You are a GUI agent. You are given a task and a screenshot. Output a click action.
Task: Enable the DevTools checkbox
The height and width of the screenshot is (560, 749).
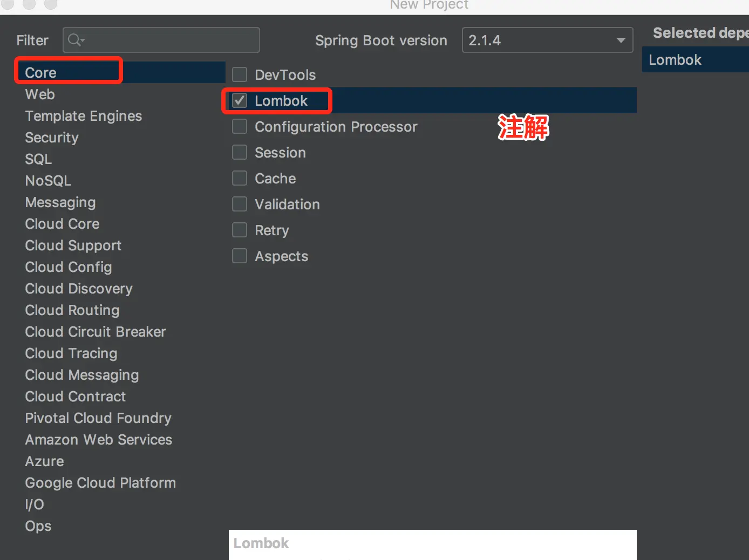pyautogui.click(x=240, y=74)
